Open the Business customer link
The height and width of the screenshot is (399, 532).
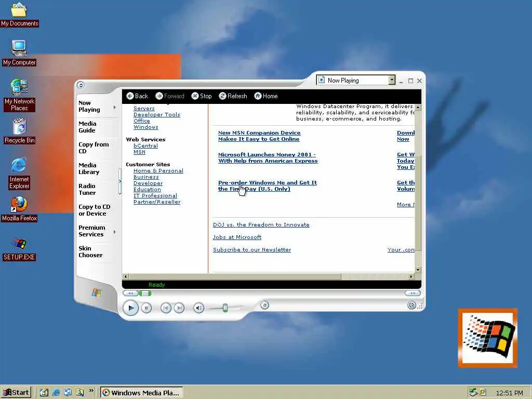[146, 177]
